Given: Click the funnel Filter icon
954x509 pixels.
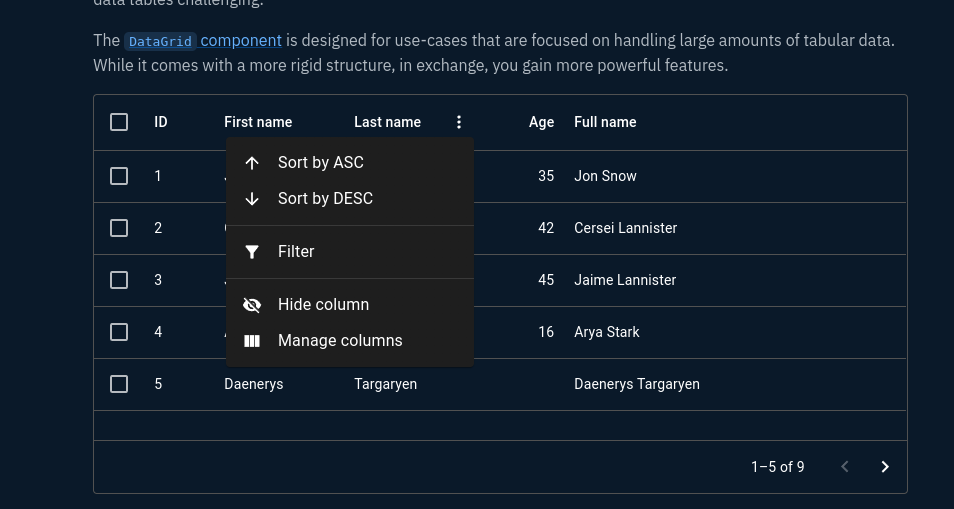Looking at the screenshot, I should 252,252.
